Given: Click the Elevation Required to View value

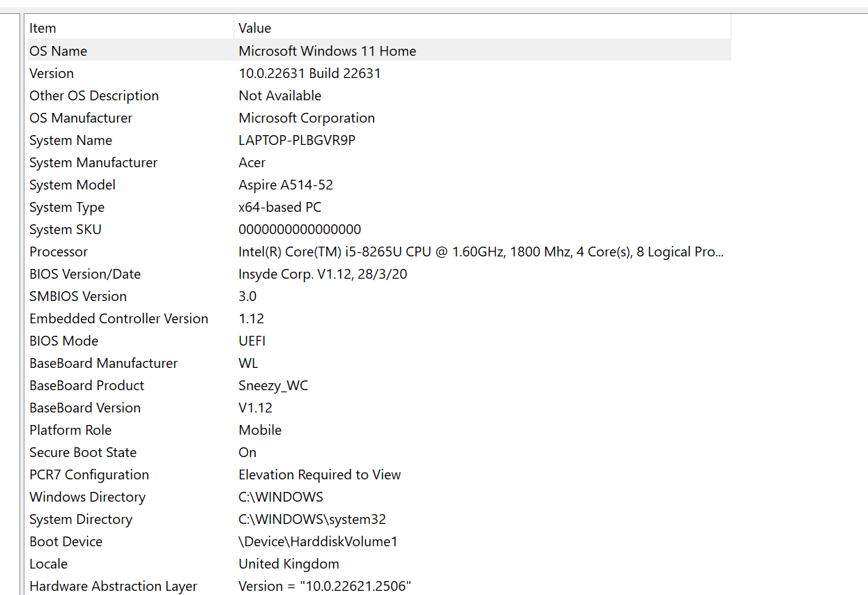Looking at the screenshot, I should pyautogui.click(x=319, y=474).
